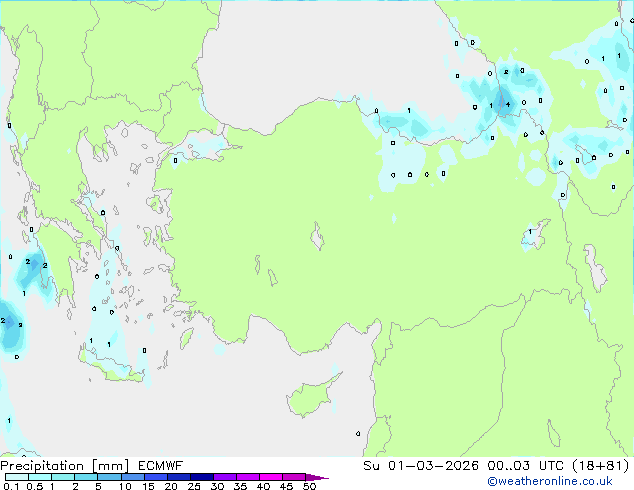Viewport: 634px width, 490px height.
Task: Pick the 40–45 mm magenta legend swatch
Action: [271, 477]
